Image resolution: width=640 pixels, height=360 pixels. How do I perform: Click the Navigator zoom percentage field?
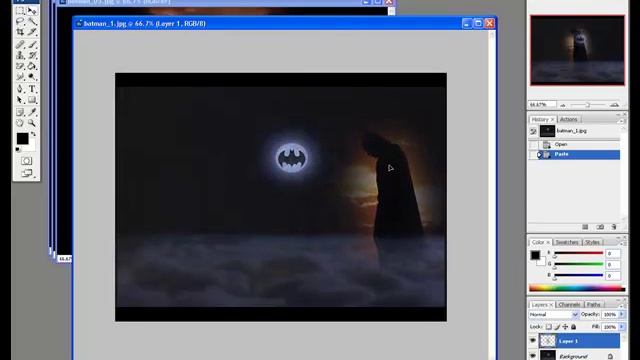(x=542, y=105)
